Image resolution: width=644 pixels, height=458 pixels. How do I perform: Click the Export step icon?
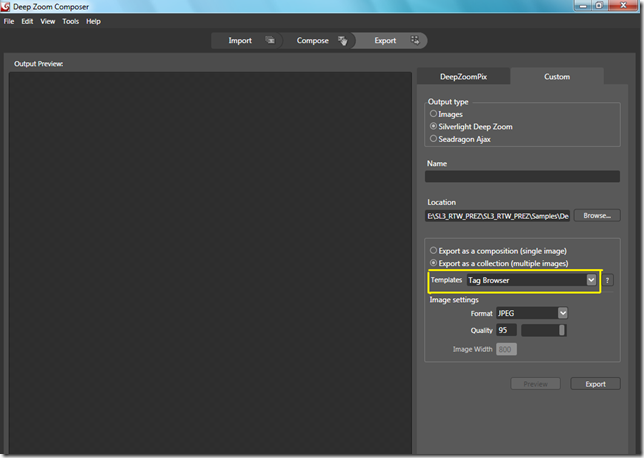pos(415,40)
